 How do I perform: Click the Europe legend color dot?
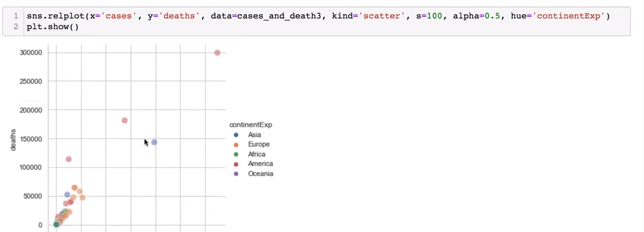[x=236, y=144]
